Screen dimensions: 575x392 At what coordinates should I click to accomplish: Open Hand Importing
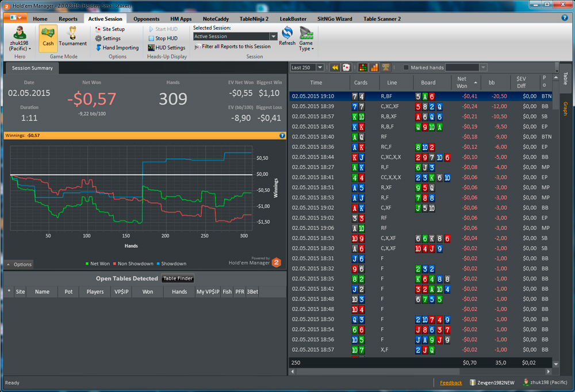[117, 48]
